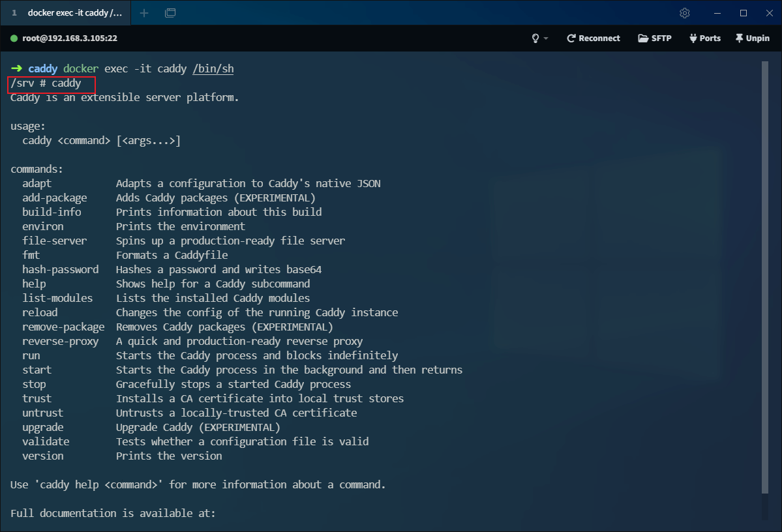Click 'Caddy is an extensible server platform.' line

125,98
